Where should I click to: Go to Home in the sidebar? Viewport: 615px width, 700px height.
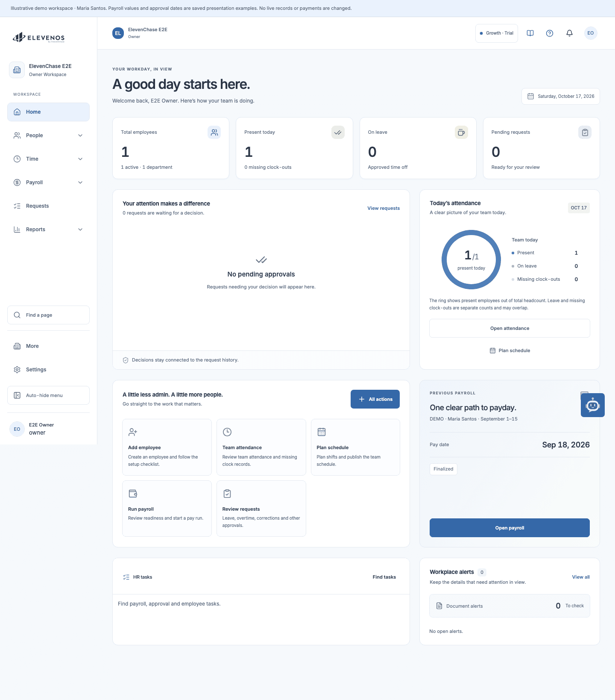(x=48, y=112)
